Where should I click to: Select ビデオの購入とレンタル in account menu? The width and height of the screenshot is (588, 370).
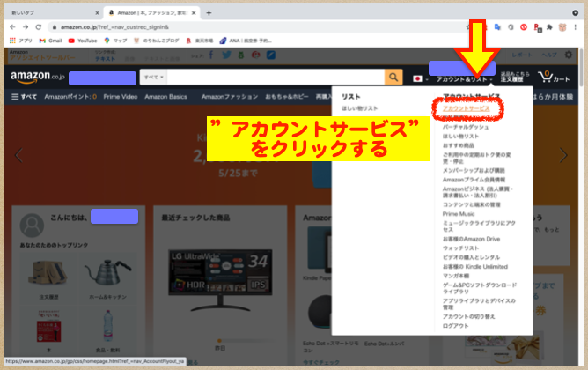pyautogui.click(x=471, y=257)
